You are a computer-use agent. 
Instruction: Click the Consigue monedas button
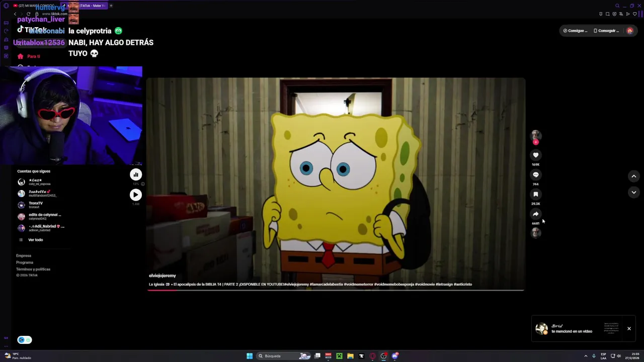pos(575,31)
